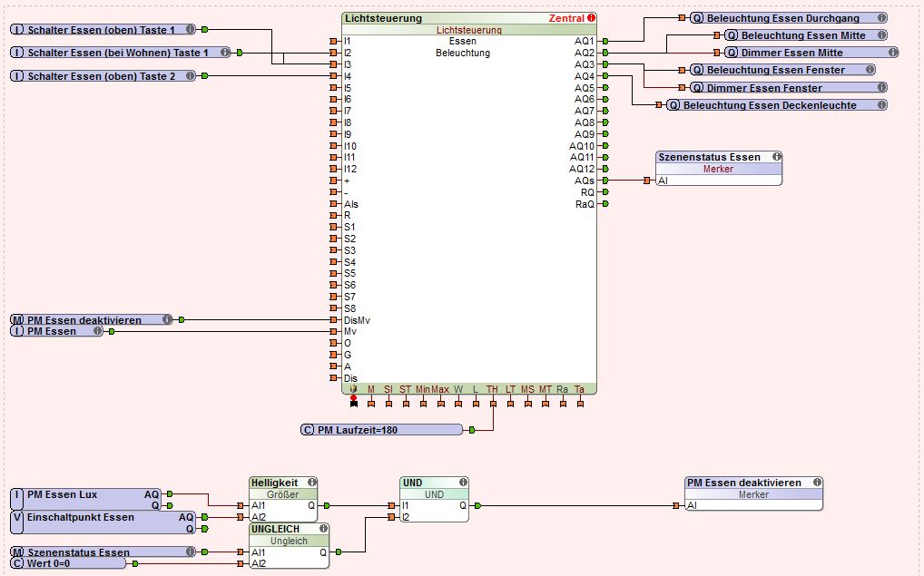
Task: Select the Einschaltpunkt Essen label
Action: point(80,517)
